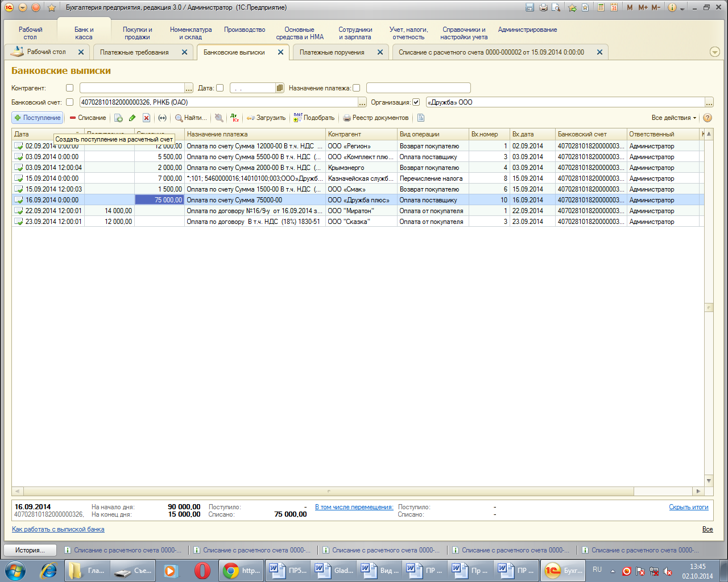Click the help question mark icon
Viewport: 728px width, 582px height.
[708, 118]
